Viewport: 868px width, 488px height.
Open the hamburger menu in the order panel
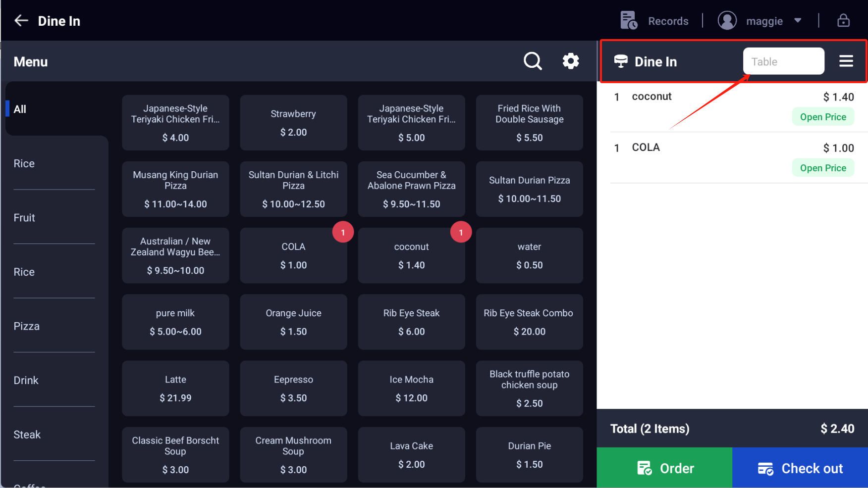pyautogui.click(x=846, y=61)
